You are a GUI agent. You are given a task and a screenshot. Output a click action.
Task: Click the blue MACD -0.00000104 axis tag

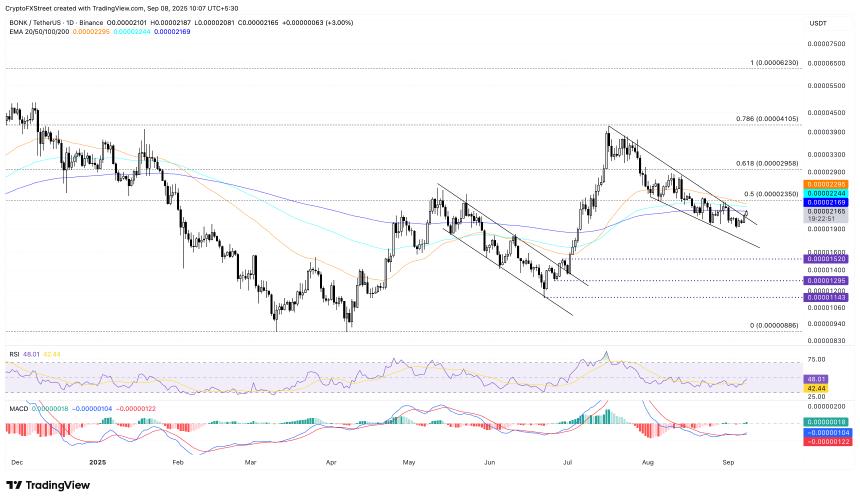tap(828, 432)
